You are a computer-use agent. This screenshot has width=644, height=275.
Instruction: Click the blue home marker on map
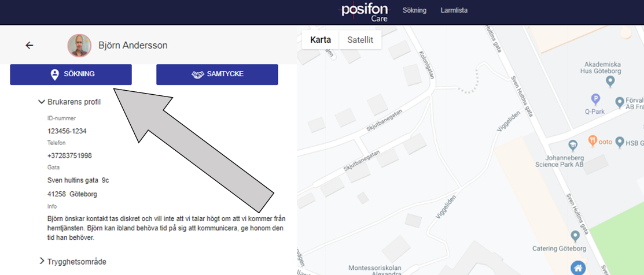tap(578, 269)
